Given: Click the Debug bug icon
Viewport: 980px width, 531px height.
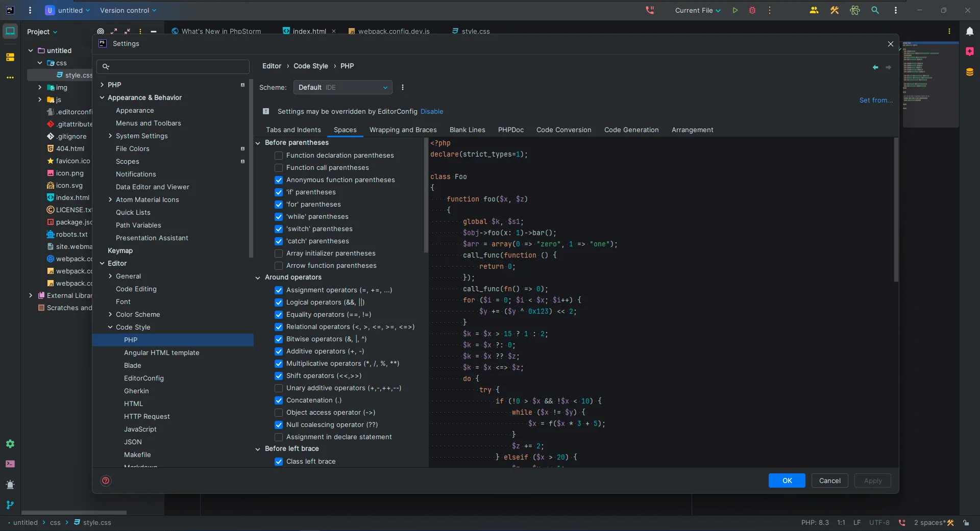Looking at the screenshot, I should 752,10.
